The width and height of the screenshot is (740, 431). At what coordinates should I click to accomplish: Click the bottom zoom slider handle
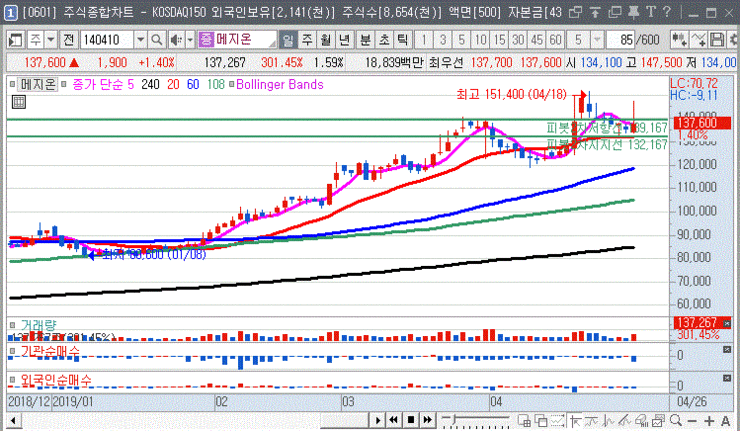click(453, 418)
